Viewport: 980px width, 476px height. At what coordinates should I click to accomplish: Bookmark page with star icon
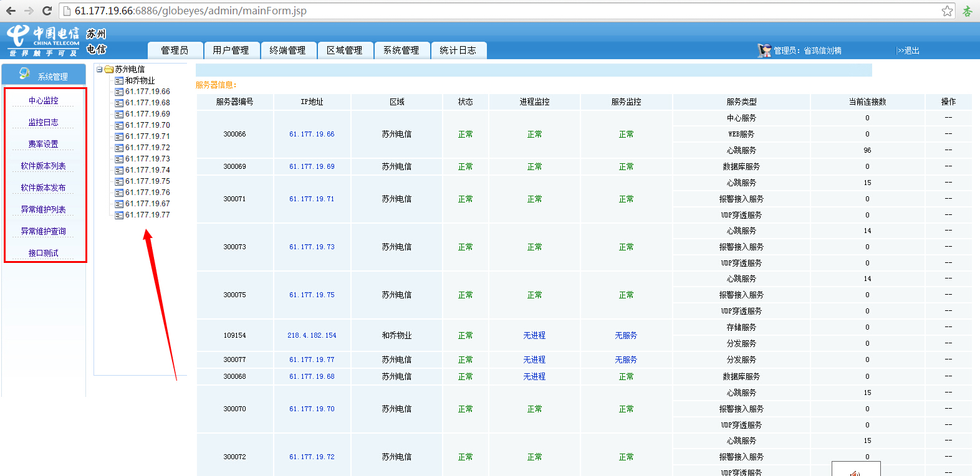(x=947, y=11)
